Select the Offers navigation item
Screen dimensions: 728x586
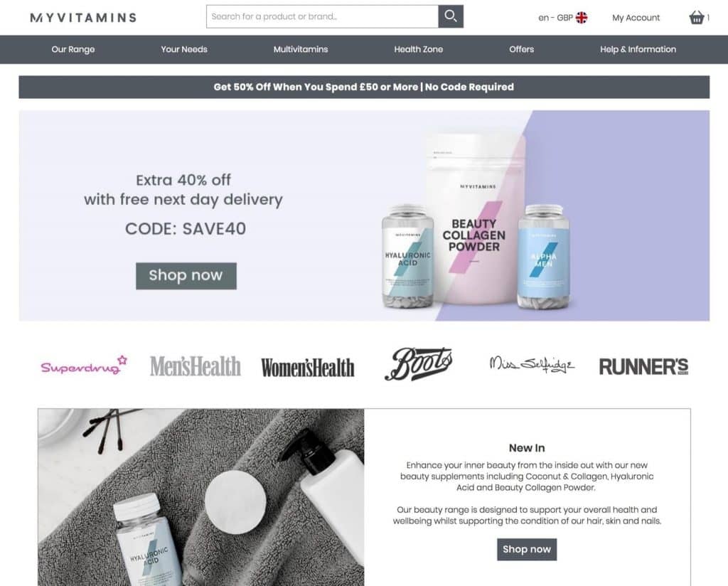pyautogui.click(x=521, y=49)
